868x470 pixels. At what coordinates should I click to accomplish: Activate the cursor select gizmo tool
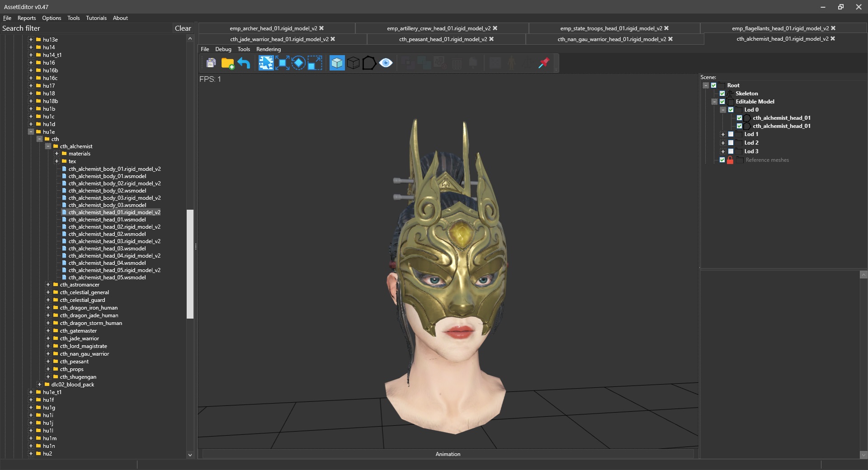(x=266, y=63)
